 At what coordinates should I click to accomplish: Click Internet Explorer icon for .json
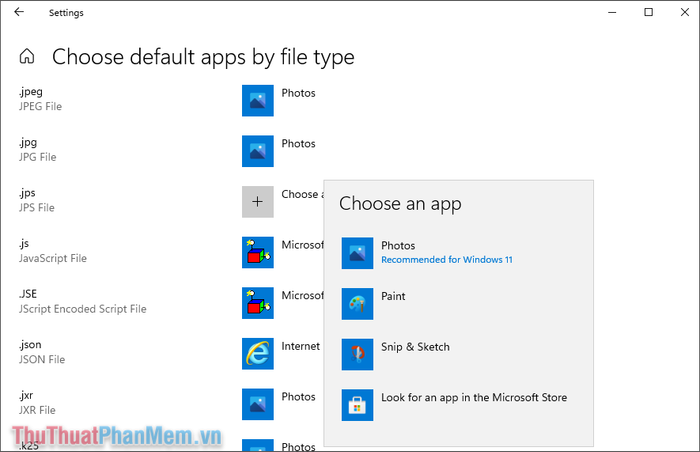pyautogui.click(x=258, y=354)
